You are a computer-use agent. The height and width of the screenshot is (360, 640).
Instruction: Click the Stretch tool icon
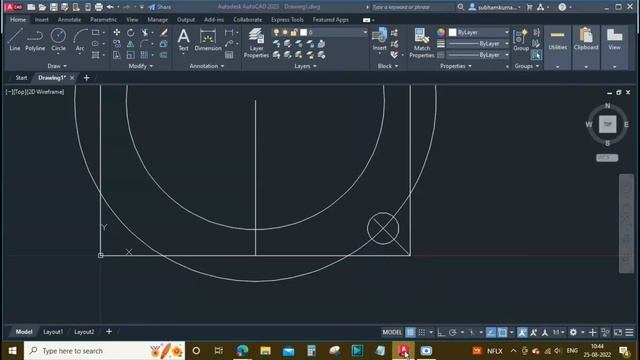[x=117, y=55]
